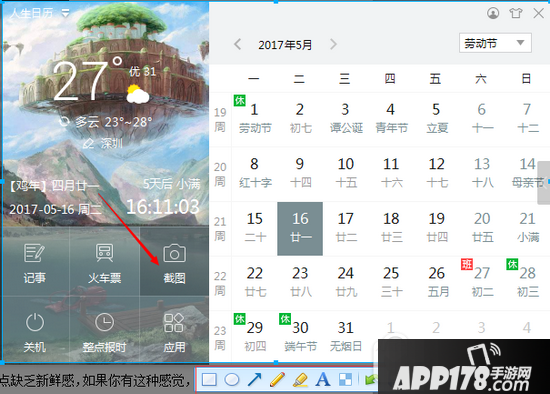Select the text tool (A) in screenshot toolbar
The height and width of the screenshot is (394, 550).
[323, 380]
